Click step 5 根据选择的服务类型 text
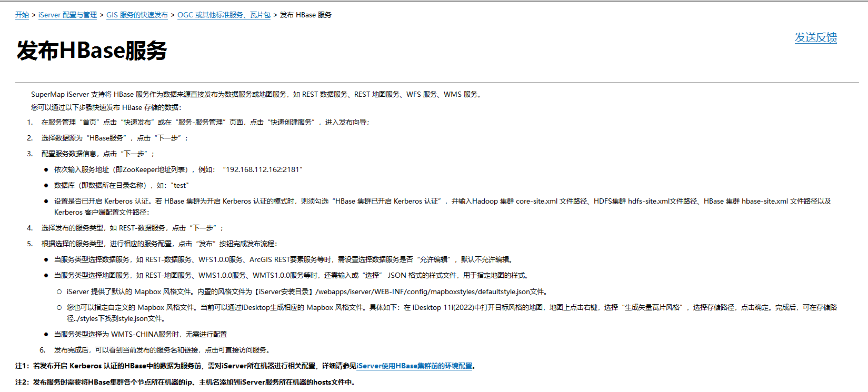The image size is (868, 392). [159, 244]
